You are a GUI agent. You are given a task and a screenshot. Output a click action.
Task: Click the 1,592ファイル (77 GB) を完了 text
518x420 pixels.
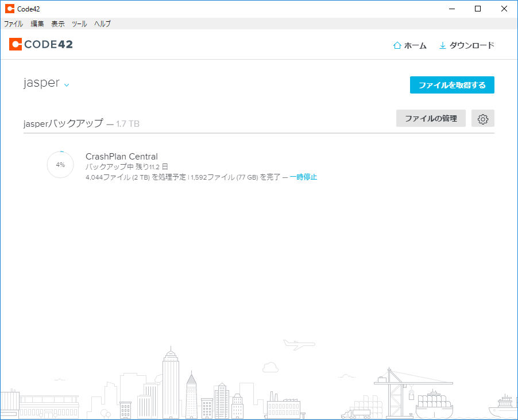[x=235, y=177]
